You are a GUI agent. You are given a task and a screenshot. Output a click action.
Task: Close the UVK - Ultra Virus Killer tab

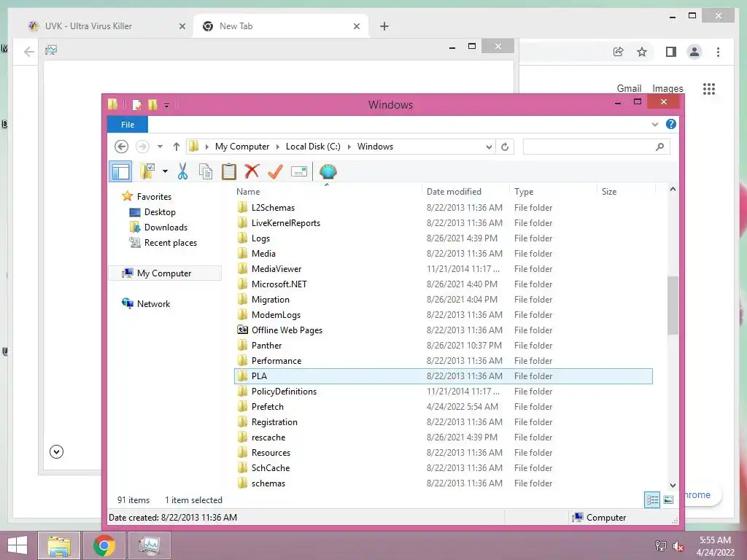(182, 26)
